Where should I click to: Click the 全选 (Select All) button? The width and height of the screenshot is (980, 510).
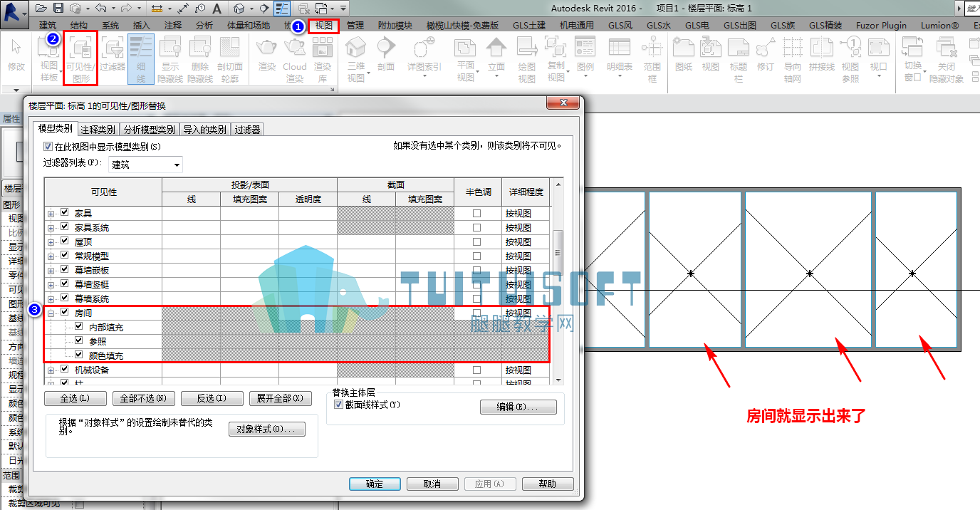(75, 398)
